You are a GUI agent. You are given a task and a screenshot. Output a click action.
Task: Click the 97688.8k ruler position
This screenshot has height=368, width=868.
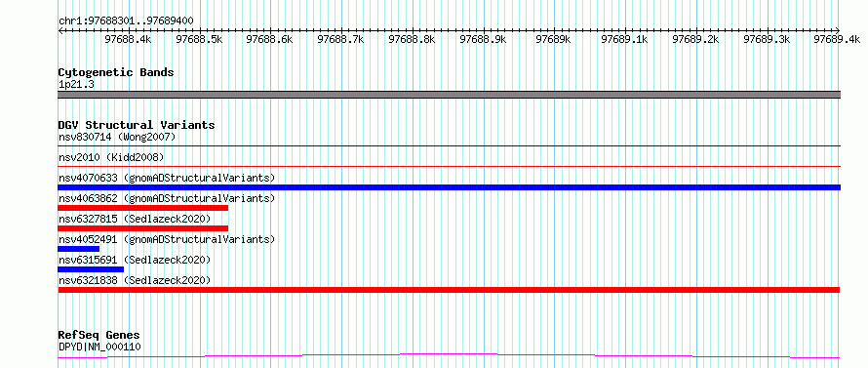[x=412, y=39]
